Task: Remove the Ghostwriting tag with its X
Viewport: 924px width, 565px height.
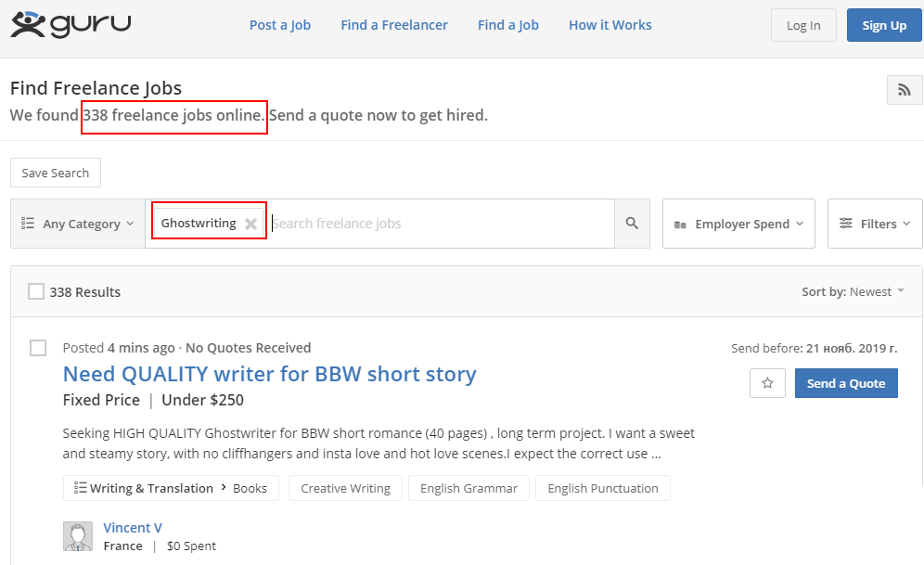Action: pos(251,224)
